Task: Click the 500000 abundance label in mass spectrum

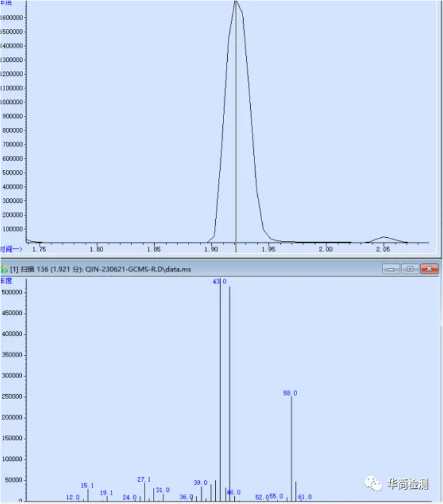Action: coord(12,292)
